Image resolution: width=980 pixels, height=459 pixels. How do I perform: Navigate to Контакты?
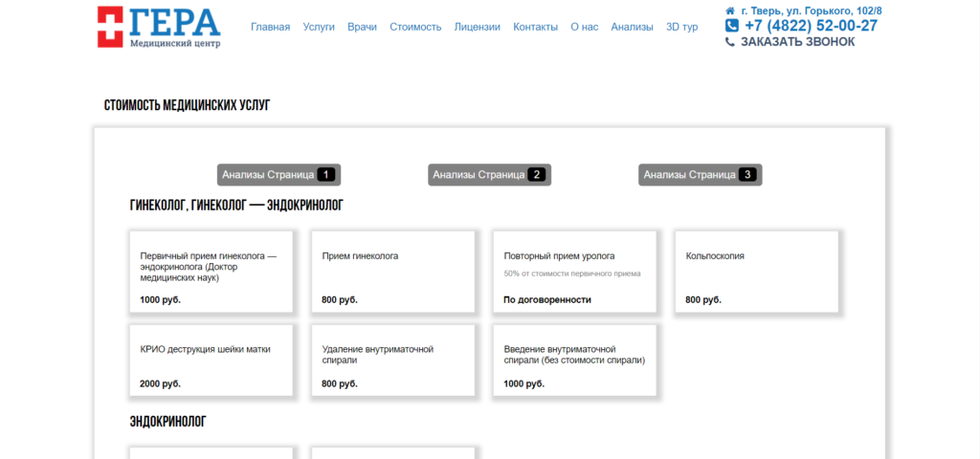[535, 27]
